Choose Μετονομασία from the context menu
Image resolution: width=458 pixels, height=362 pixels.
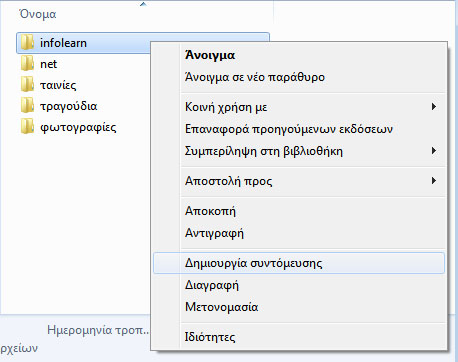click(299, 307)
